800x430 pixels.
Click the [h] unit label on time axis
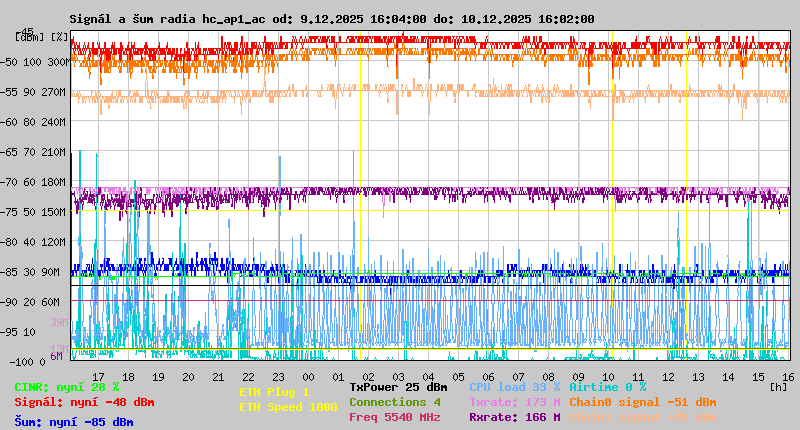(778, 386)
